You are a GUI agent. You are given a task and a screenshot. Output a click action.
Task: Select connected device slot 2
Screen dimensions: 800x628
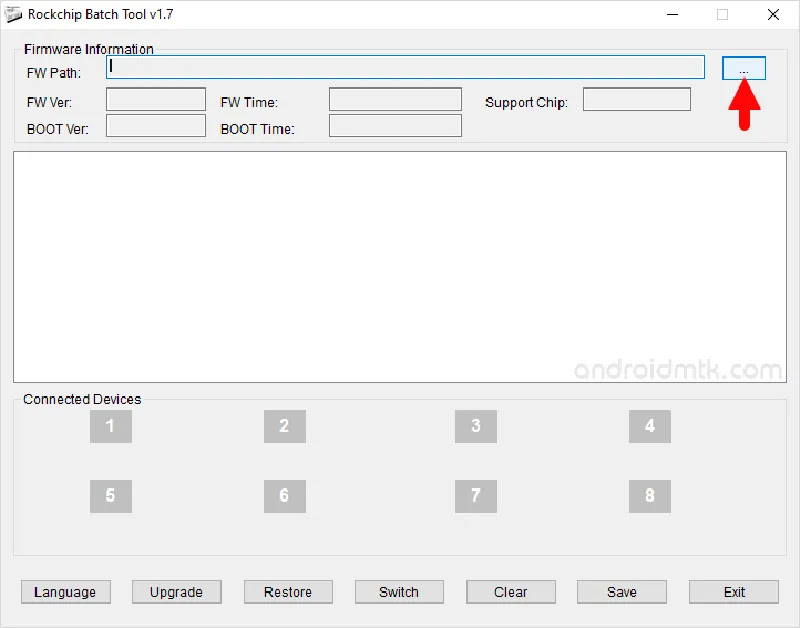coord(285,426)
